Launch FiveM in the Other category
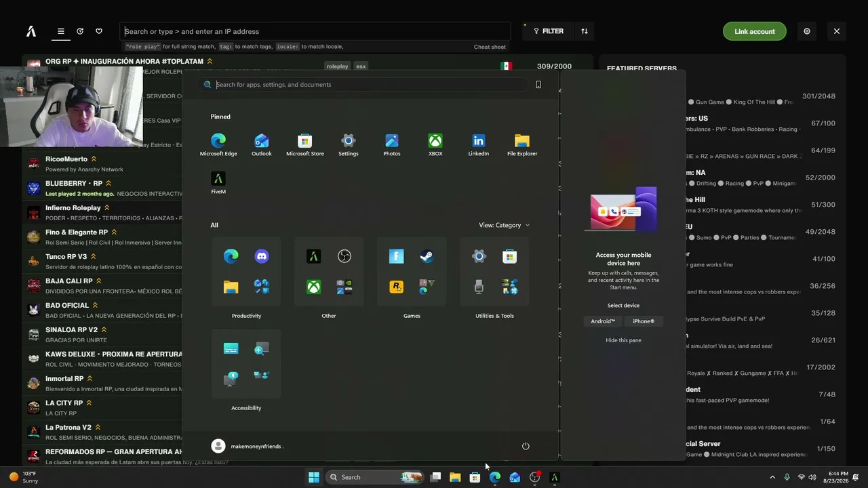Viewport: 868px width, 488px height. [x=313, y=256]
